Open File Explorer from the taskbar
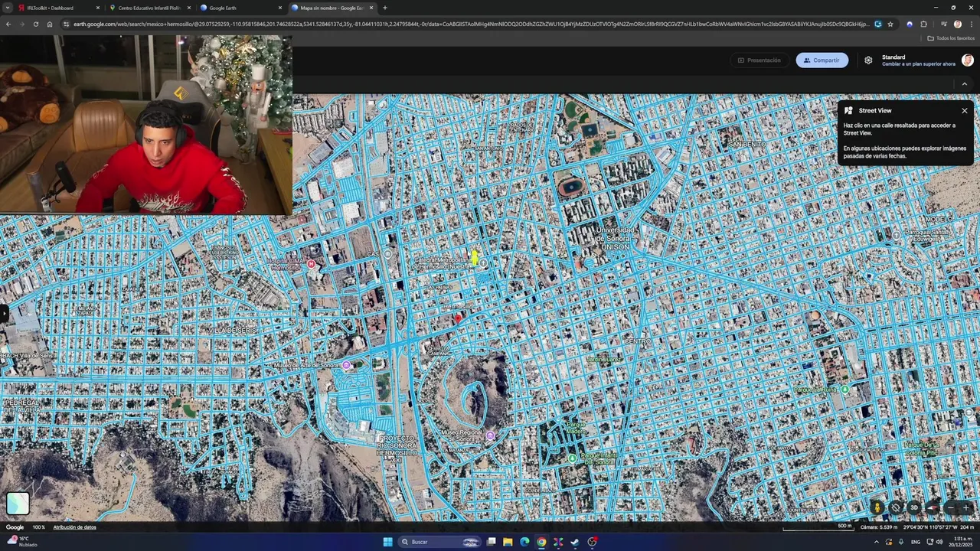Screen dimensions: 980x551 coord(508,542)
